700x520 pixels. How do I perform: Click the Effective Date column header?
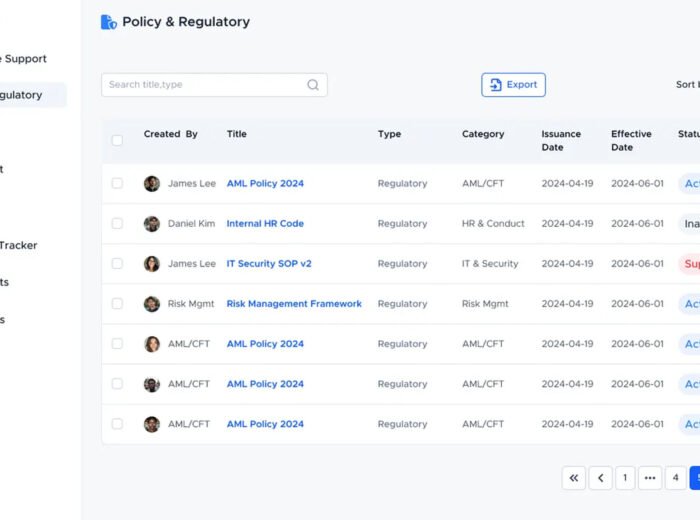[x=631, y=141]
